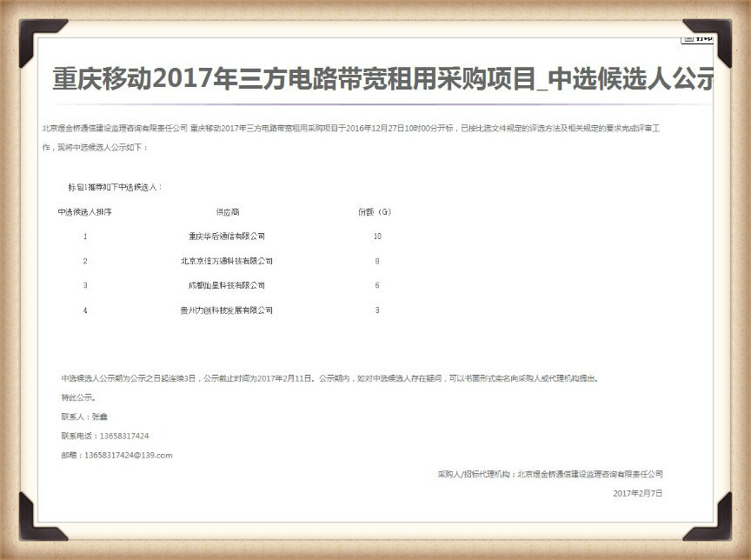751x560 pixels.
Task: Click the line 作，现将中选候选人公示如下
Action: (95, 148)
